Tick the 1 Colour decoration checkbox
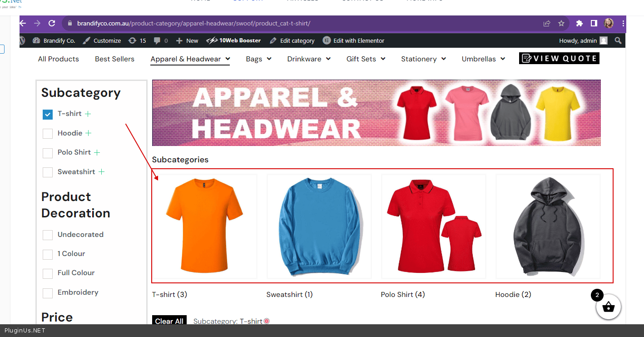 pos(48,254)
